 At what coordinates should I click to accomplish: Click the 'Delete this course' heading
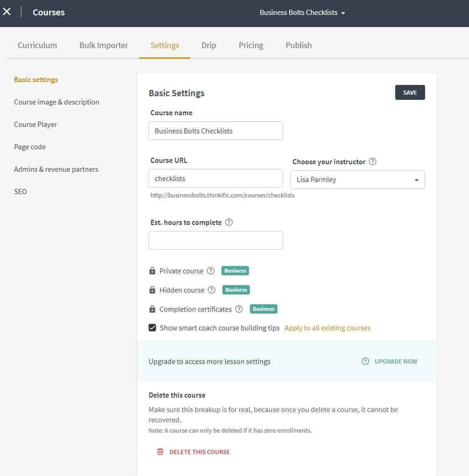coord(177,395)
